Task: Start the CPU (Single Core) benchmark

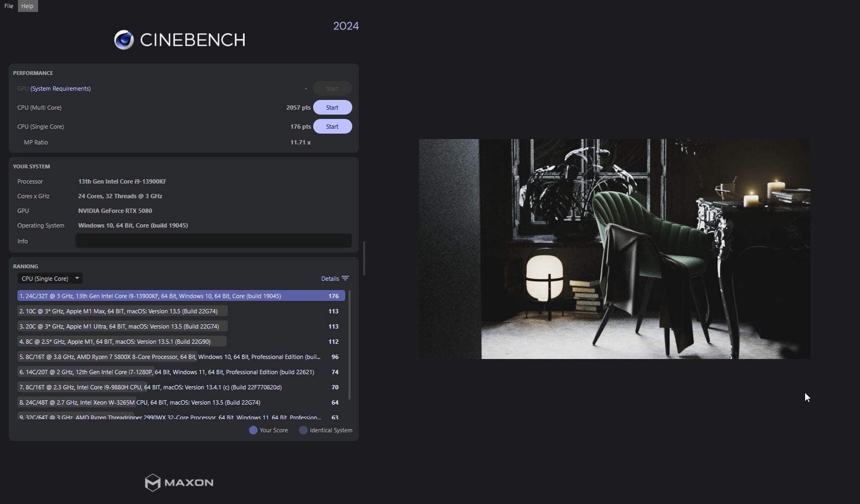Action: (332, 127)
